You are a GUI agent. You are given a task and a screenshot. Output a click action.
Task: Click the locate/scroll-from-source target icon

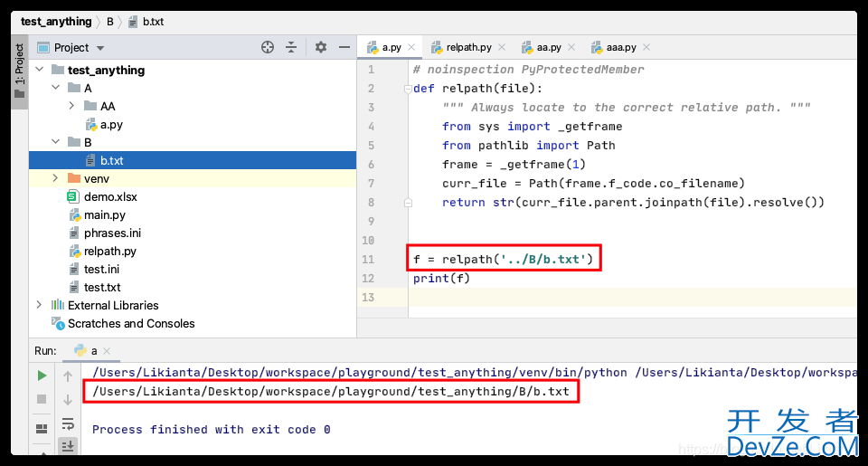click(x=268, y=48)
